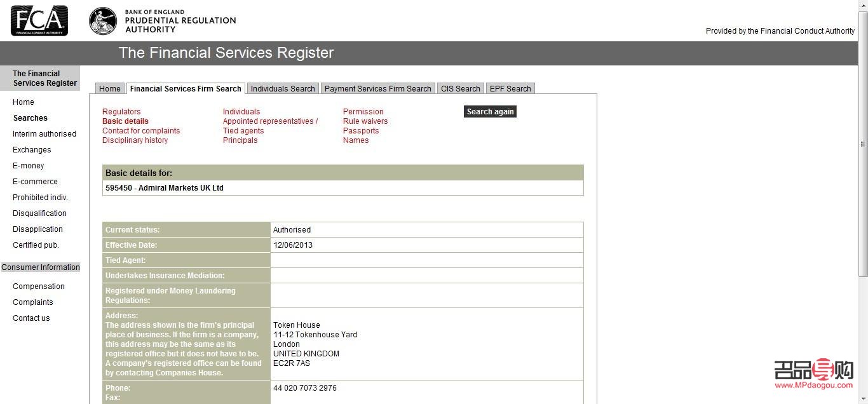Select Interim authorised in the sidebar

(x=44, y=134)
